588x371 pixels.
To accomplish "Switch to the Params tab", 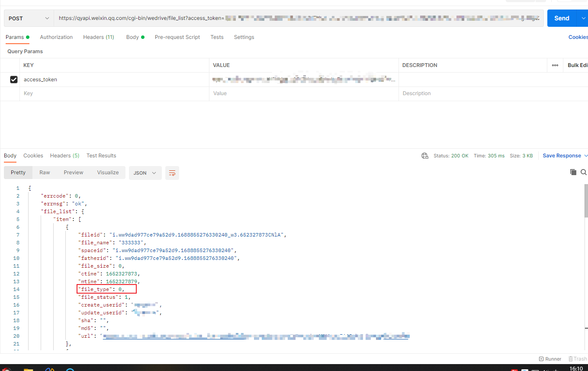I will 17,37.
